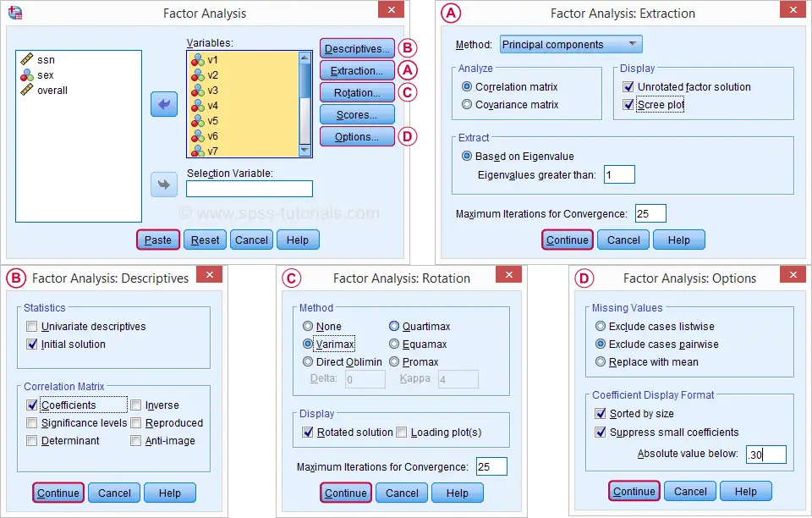The height and width of the screenshot is (518, 812).
Task: Click Cancel in Extraction dialog
Action: (623, 240)
